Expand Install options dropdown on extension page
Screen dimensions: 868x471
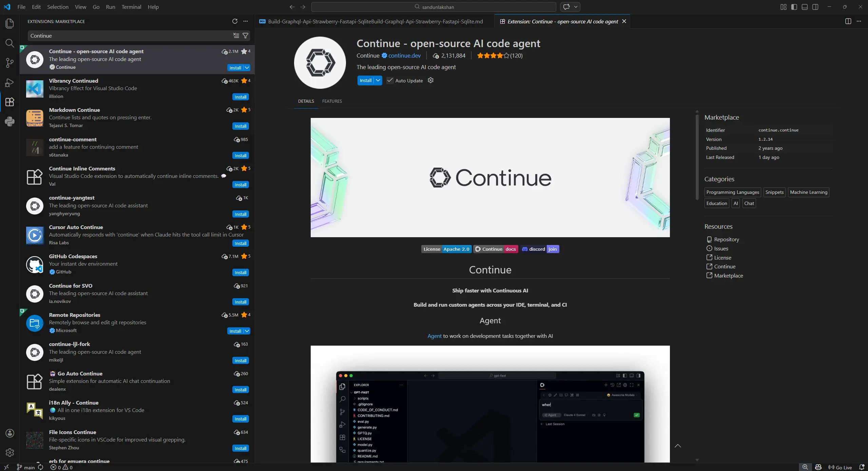coord(378,80)
